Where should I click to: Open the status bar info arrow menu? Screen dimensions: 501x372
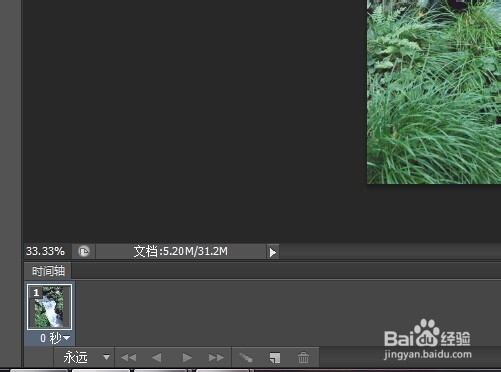coord(273,252)
